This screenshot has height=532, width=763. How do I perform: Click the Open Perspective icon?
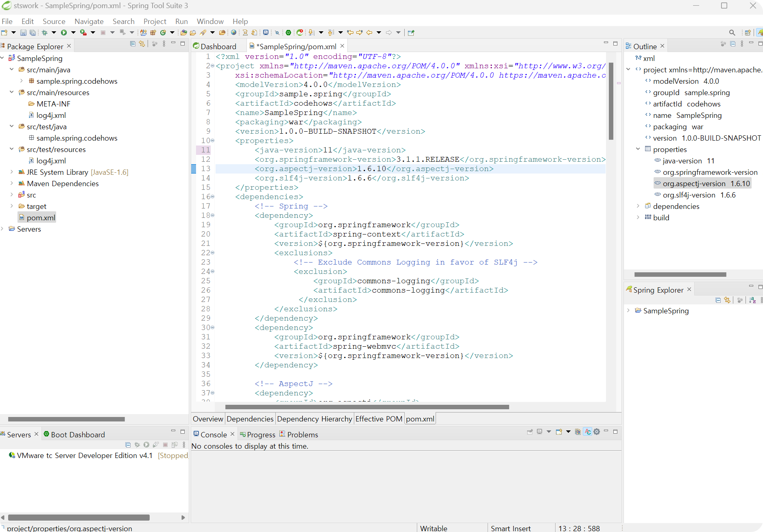click(748, 33)
